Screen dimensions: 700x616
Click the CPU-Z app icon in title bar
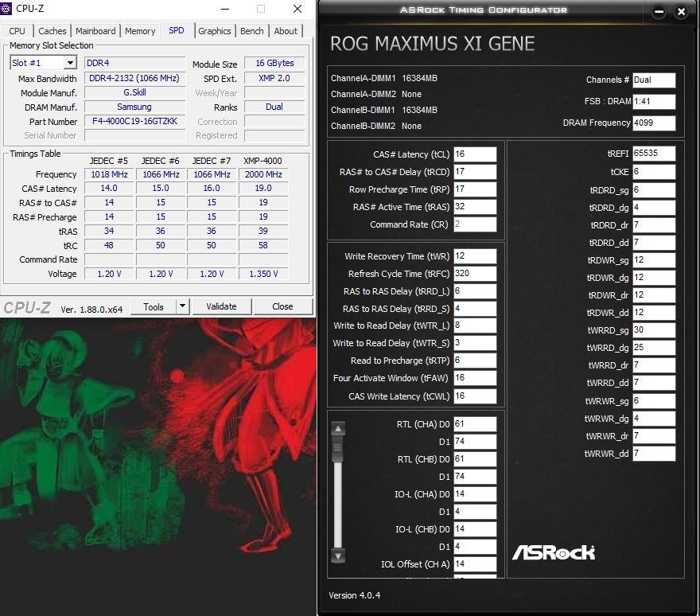pyautogui.click(x=6, y=9)
